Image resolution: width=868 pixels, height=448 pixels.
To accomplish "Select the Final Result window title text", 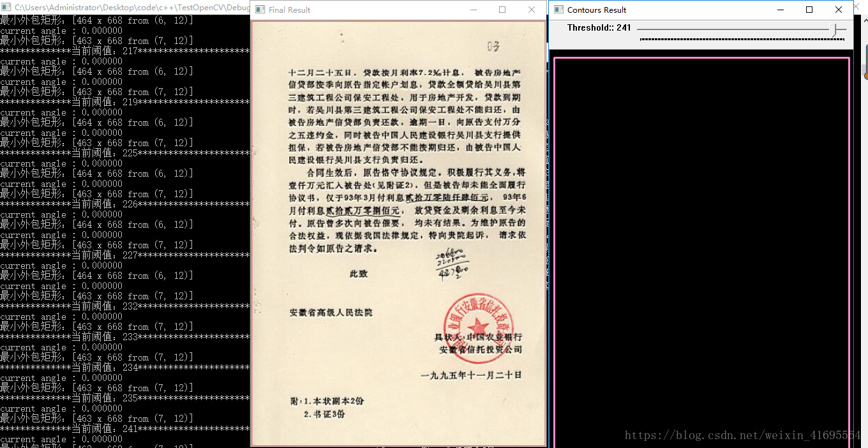I will click(x=289, y=10).
